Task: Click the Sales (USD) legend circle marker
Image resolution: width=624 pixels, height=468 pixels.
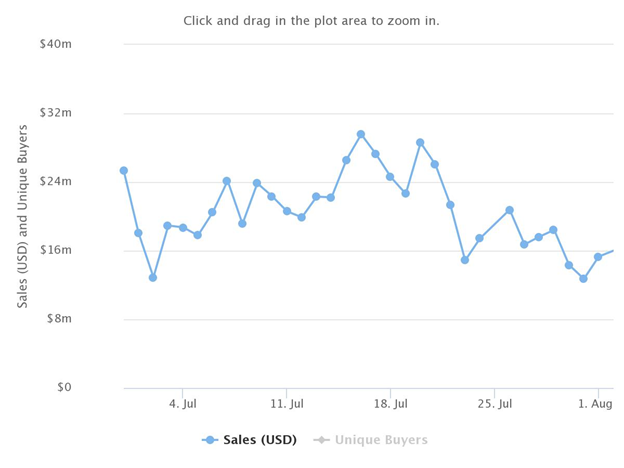Action: 210,440
